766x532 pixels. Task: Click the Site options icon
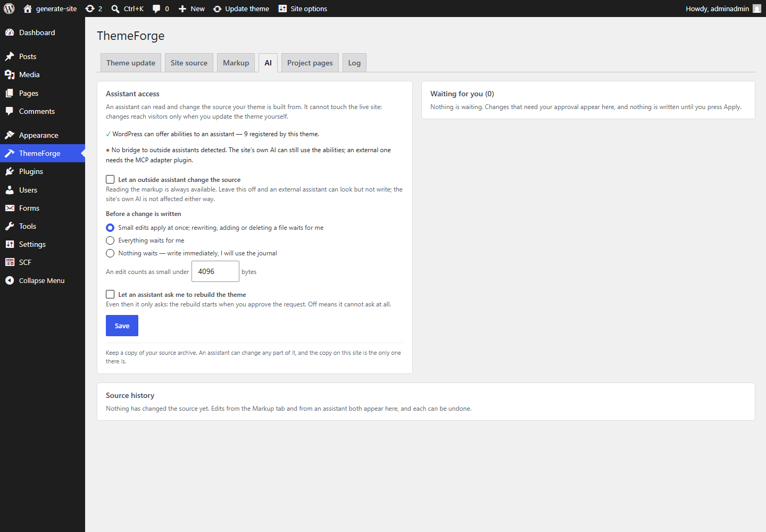pos(282,9)
